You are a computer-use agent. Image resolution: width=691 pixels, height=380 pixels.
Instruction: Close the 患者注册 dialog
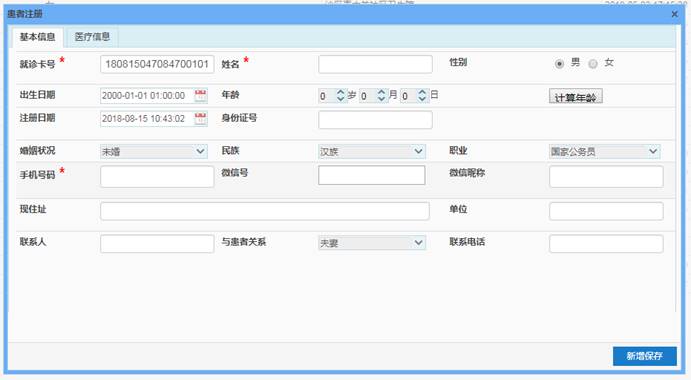point(674,14)
